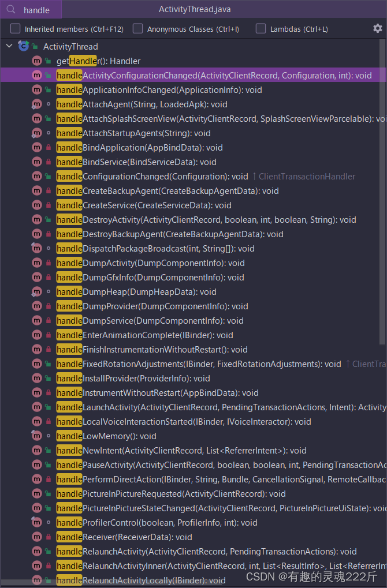The height and width of the screenshot is (588, 387).
Task: Click method icon beside handleProfilerControl
Action: pos(37,522)
